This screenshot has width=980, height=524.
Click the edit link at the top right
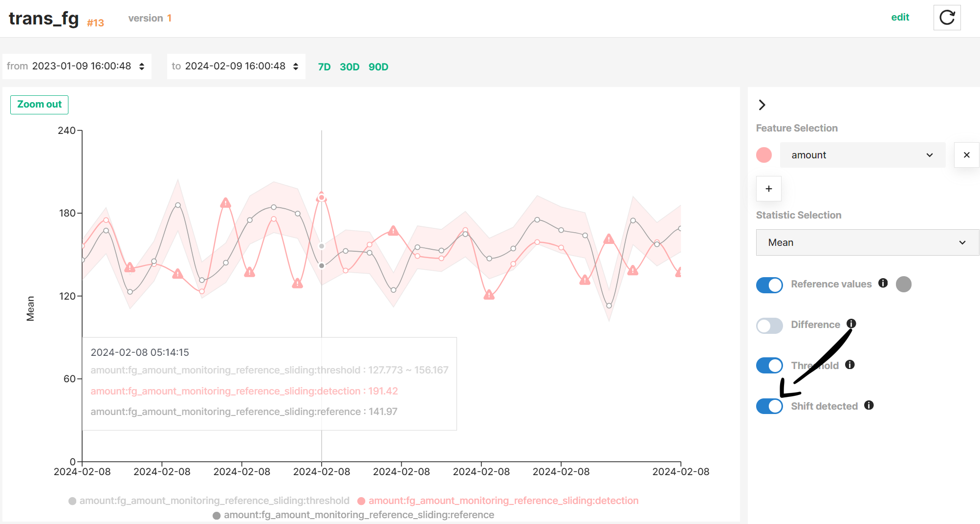pos(900,17)
